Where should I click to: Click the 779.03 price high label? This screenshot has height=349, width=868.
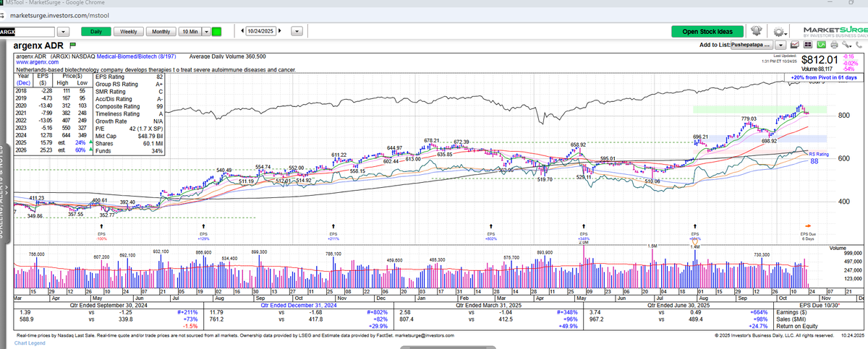click(x=749, y=119)
